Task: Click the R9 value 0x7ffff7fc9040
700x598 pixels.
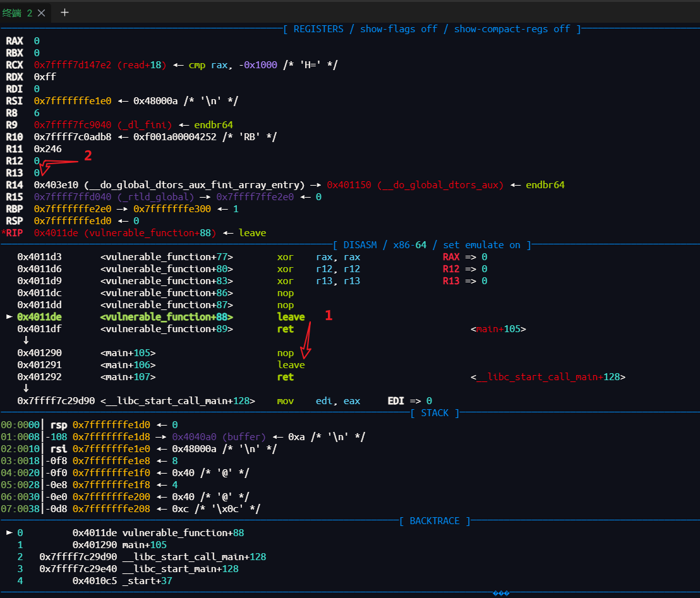Action: (72, 125)
